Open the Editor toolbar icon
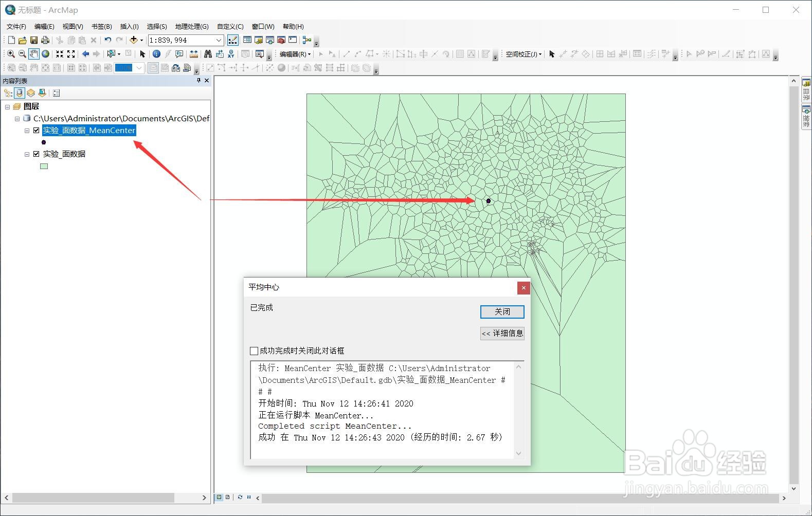 pyautogui.click(x=233, y=40)
